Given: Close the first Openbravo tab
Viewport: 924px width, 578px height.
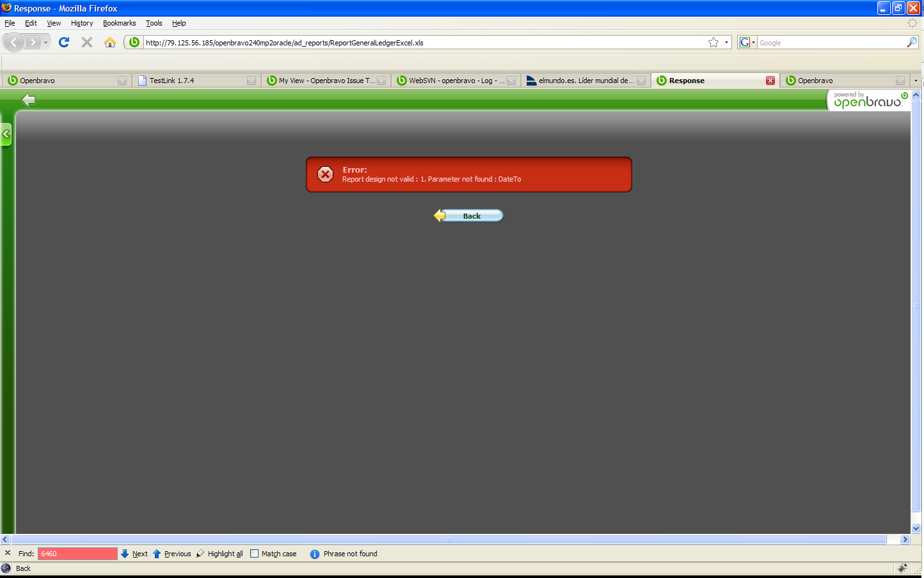Looking at the screenshot, I should [x=122, y=81].
